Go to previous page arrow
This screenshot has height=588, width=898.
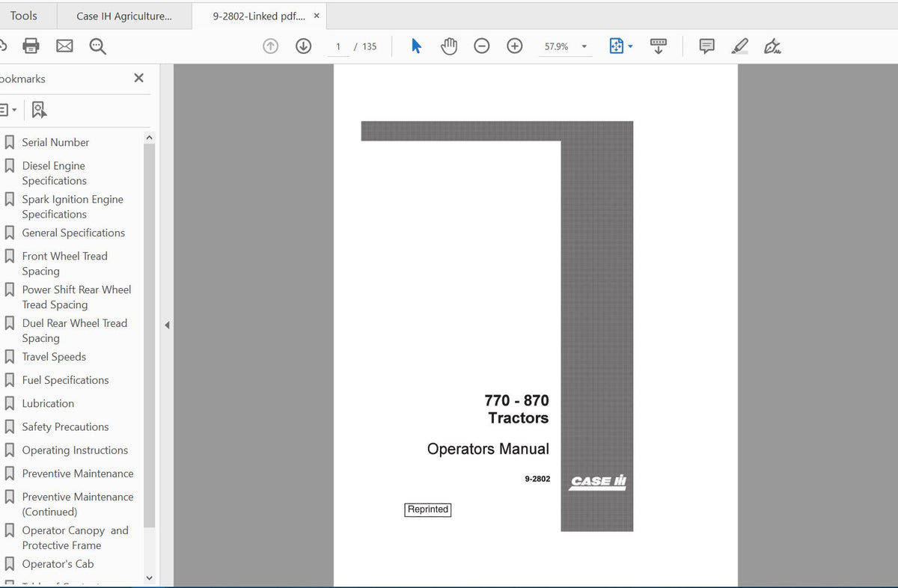271,46
